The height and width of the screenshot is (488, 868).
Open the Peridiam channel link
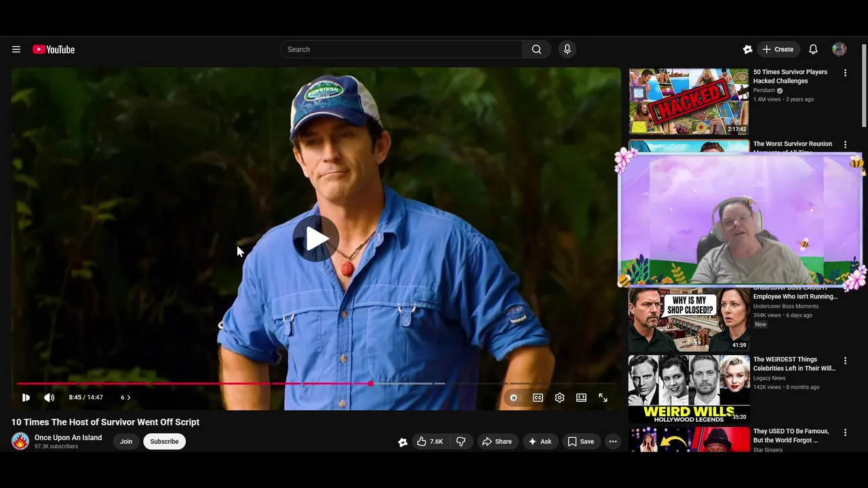coord(764,90)
